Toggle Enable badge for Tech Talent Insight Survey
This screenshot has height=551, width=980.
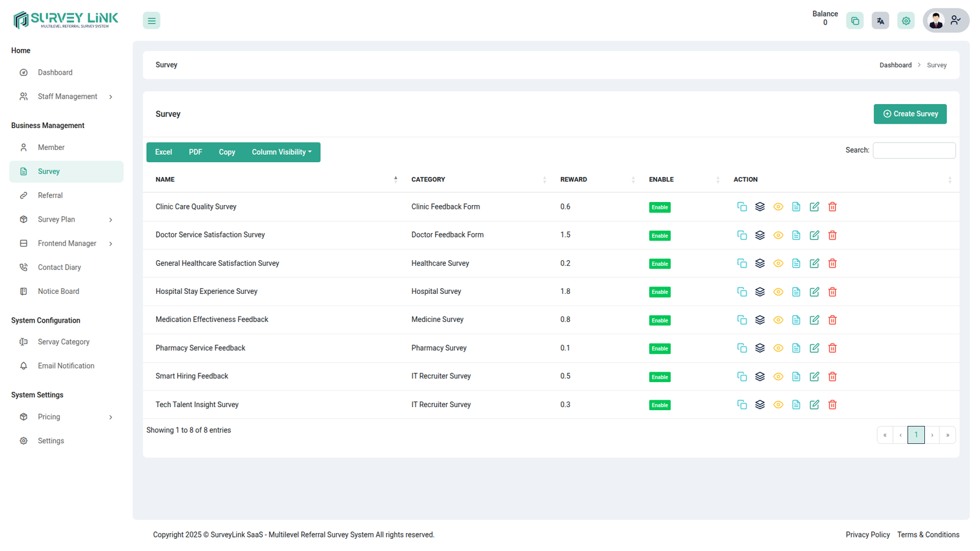coord(660,405)
